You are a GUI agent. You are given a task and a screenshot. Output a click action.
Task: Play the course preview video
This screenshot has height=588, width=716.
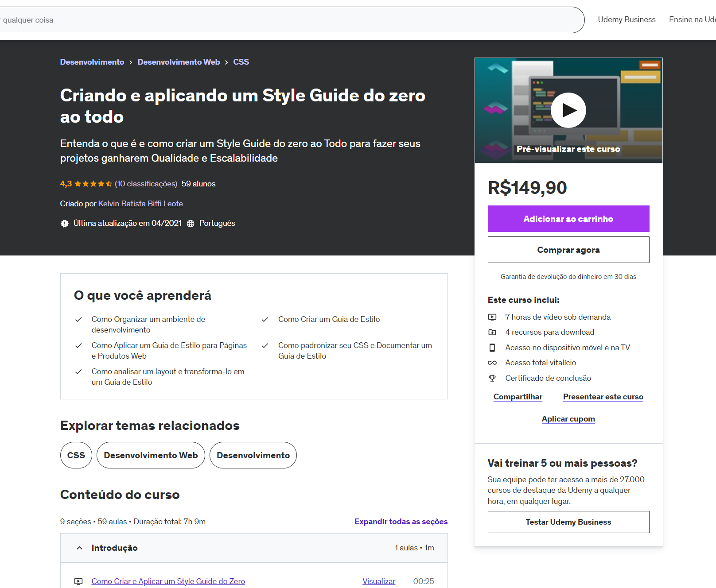[568, 110]
